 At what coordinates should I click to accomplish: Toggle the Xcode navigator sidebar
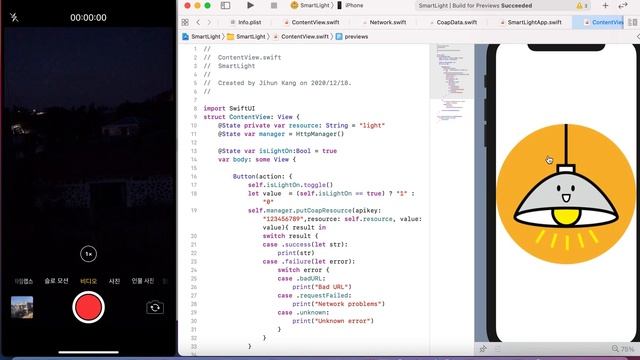tap(225, 6)
